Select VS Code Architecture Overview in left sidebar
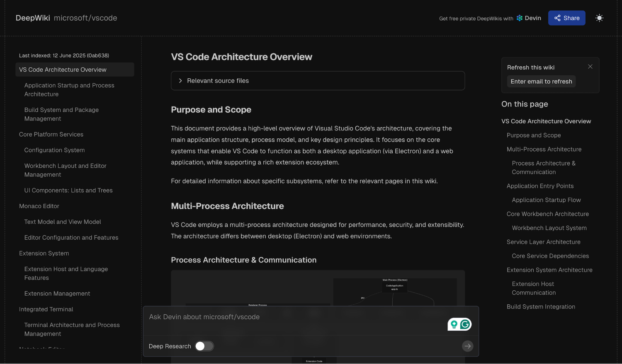This screenshot has height=364, width=622. [75, 70]
